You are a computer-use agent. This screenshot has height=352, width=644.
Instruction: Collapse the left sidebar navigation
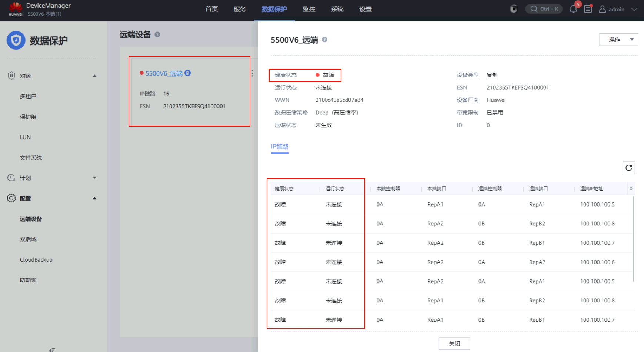click(52, 349)
